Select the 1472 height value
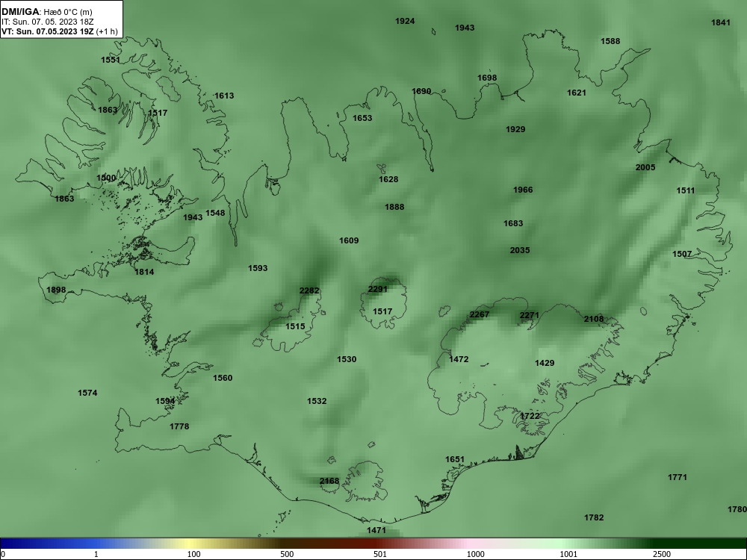 pos(459,359)
